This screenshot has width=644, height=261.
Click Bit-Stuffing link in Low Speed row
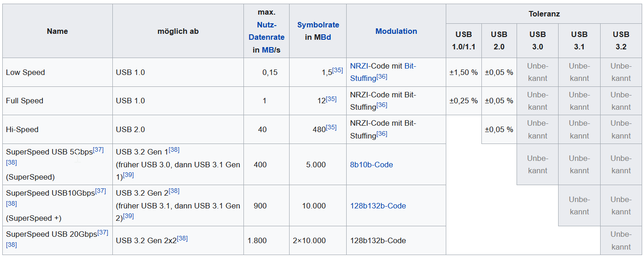pyautogui.click(x=383, y=72)
